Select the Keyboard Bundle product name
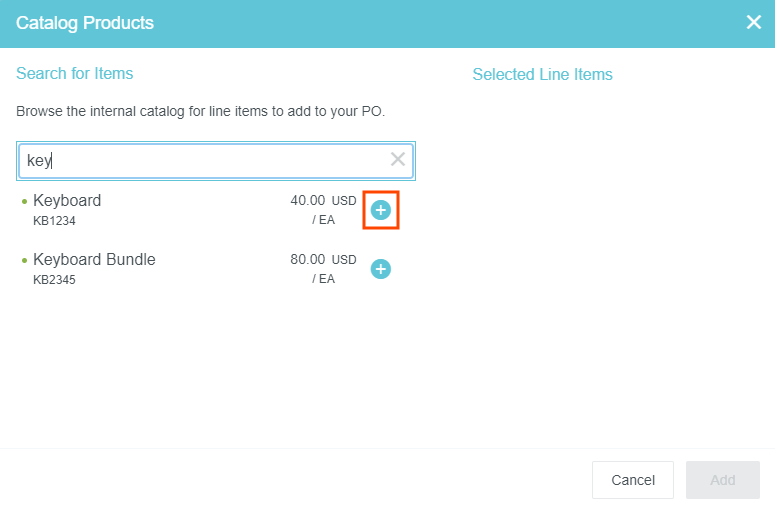 coord(94,259)
